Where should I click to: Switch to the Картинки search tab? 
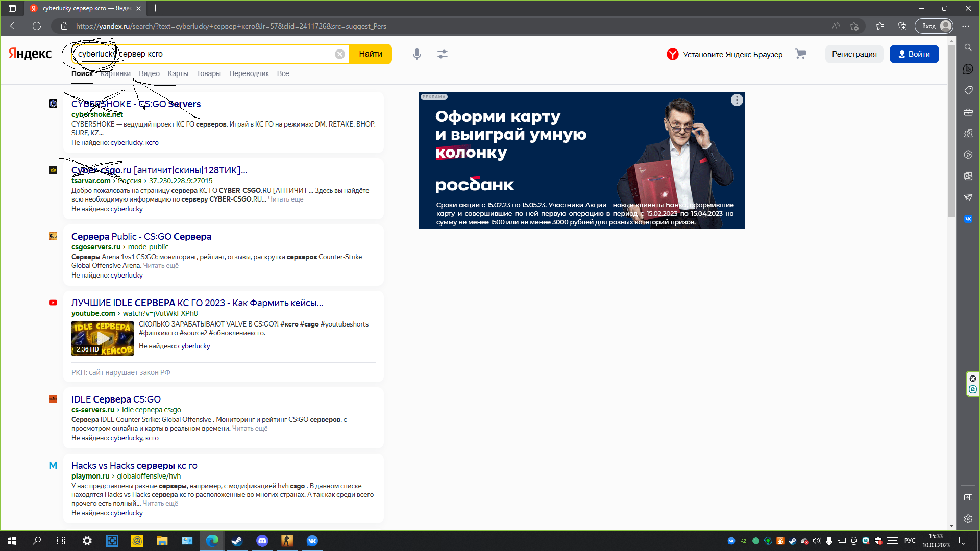point(116,73)
